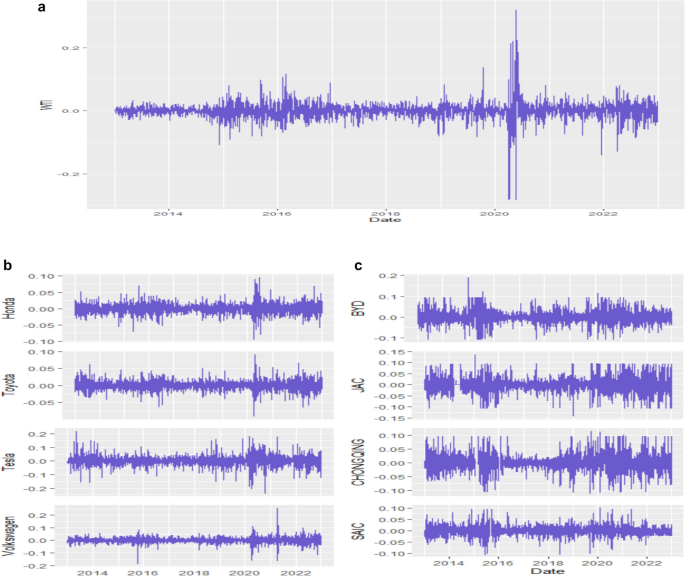This screenshot has height=576, width=685.
Task: Click the 0.2 tick on the BYD axis
Action: click(x=387, y=276)
